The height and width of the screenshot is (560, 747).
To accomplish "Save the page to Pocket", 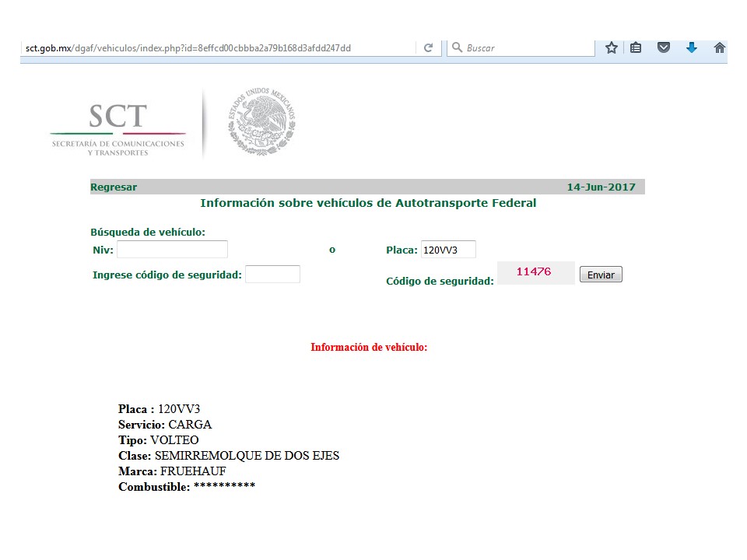I will click(x=664, y=48).
